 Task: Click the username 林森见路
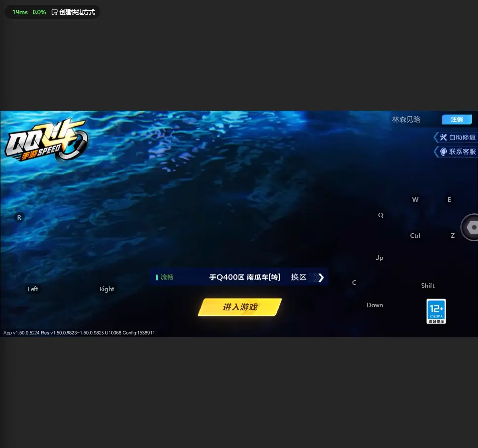406,120
